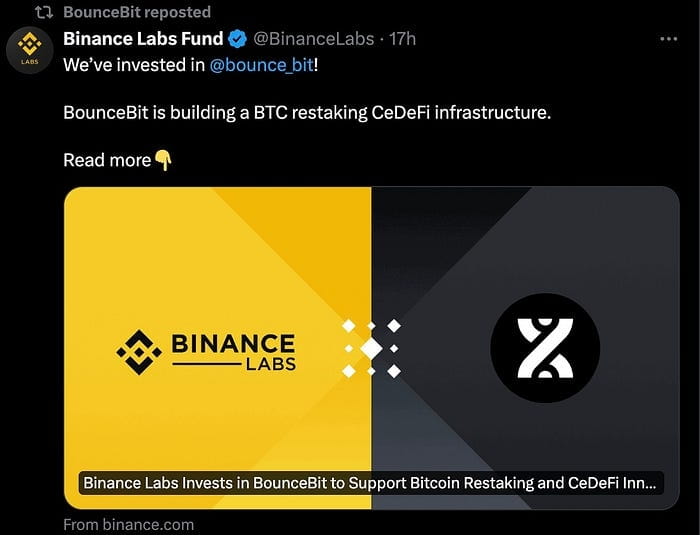
Task: Click the yellow area above Binance Labs logo
Action: click(210, 250)
